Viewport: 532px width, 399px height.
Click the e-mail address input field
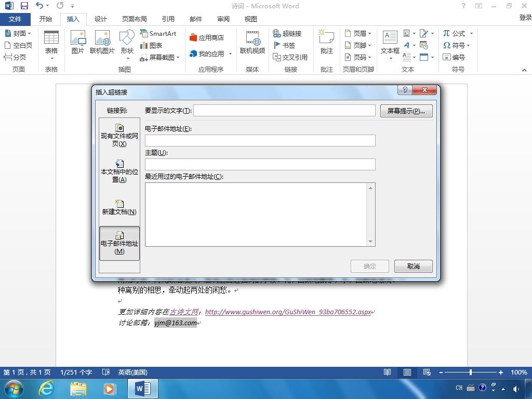[260, 140]
